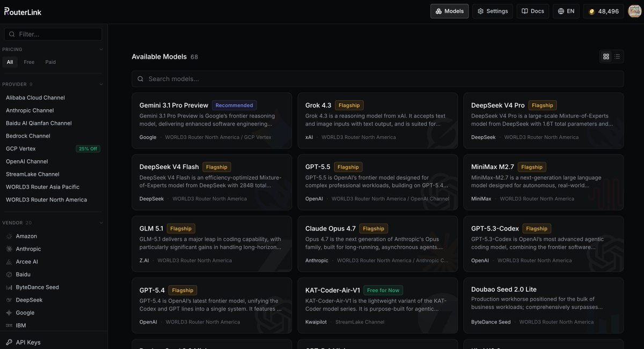
Task: Switch to list view layout
Action: [617, 56]
